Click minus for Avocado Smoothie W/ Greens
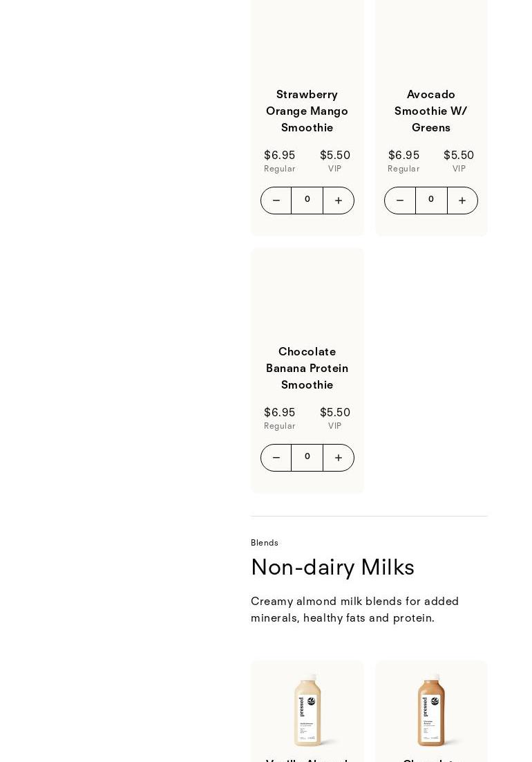The width and height of the screenshot is (532, 762). [399, 201]
